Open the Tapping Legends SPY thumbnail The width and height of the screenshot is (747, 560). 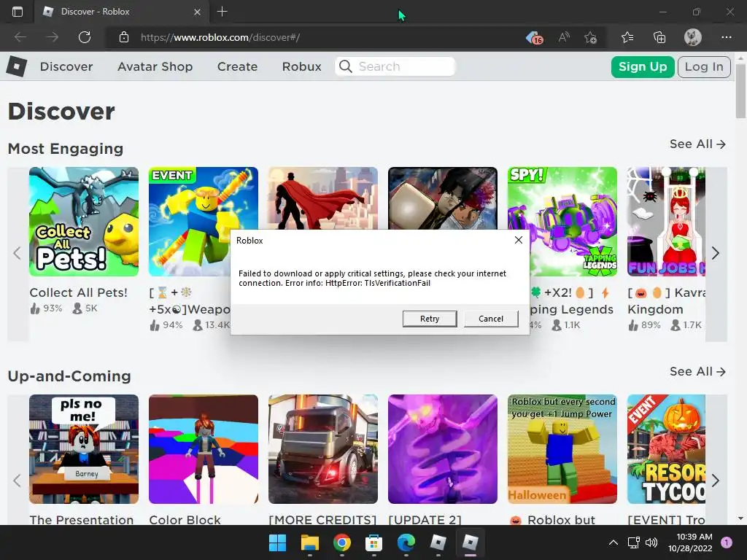562,222
